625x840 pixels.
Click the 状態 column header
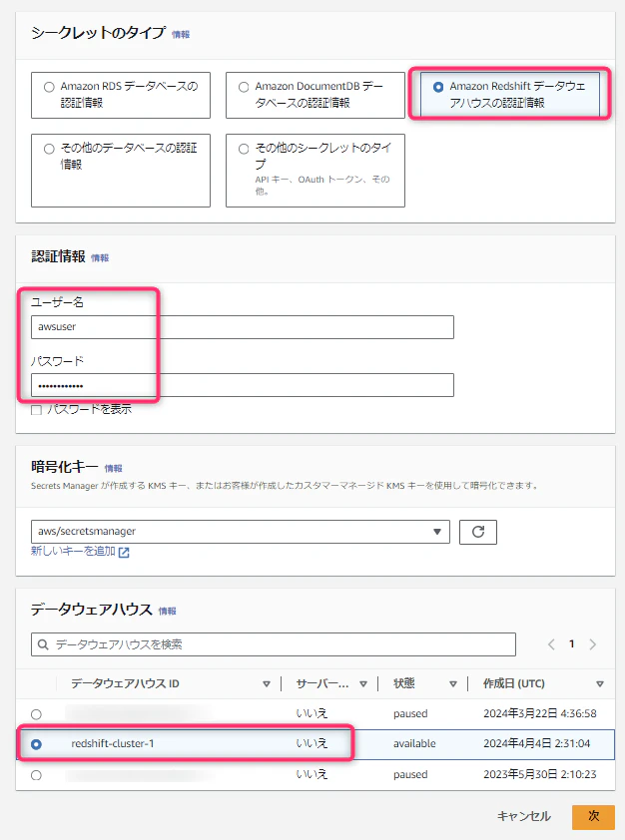[404, 683]
